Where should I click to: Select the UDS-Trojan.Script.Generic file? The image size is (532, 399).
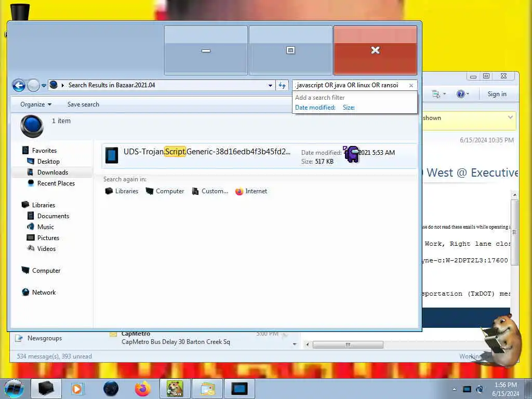pos(259,156)
